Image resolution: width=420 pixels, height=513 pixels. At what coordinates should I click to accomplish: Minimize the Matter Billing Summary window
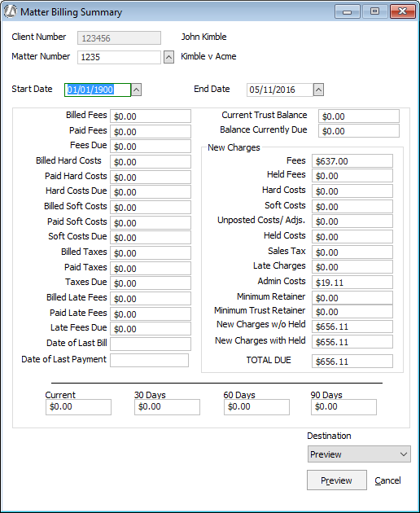click(x=348, y=11)
